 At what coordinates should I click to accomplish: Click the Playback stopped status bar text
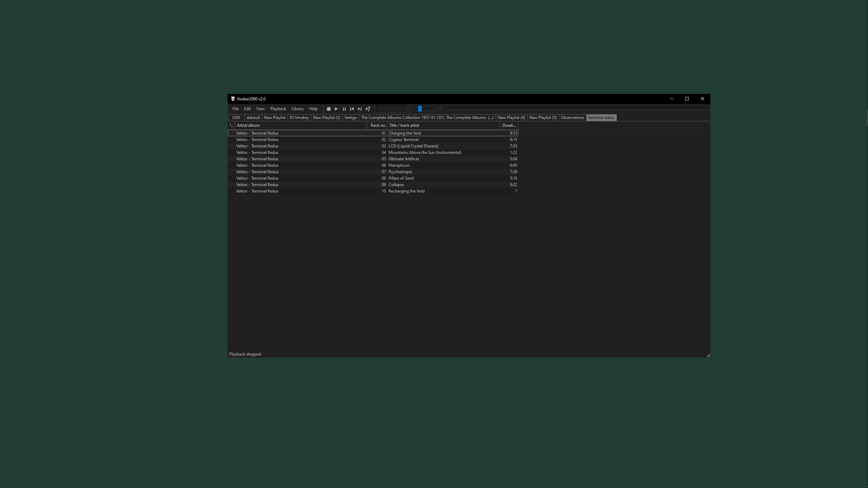point(245,354)
